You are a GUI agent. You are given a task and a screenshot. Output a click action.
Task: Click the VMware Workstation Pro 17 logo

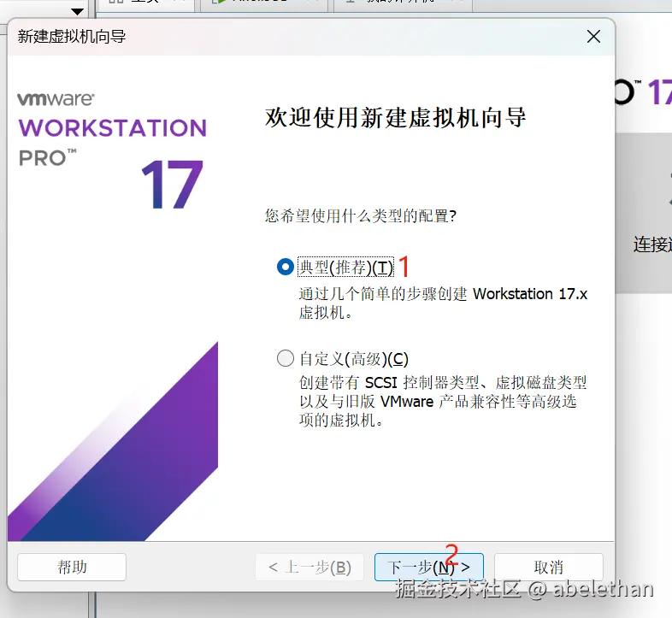112,150
